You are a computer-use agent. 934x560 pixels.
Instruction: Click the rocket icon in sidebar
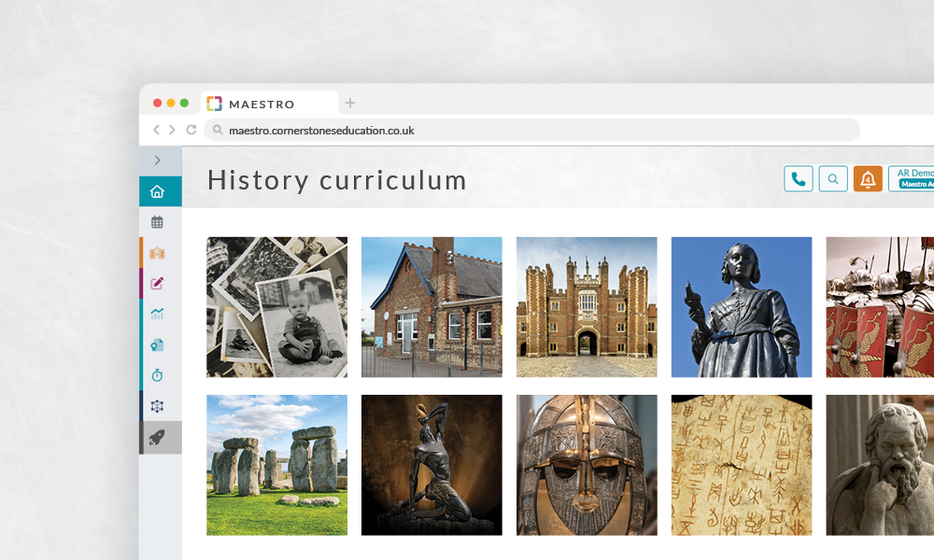point(157,437)
